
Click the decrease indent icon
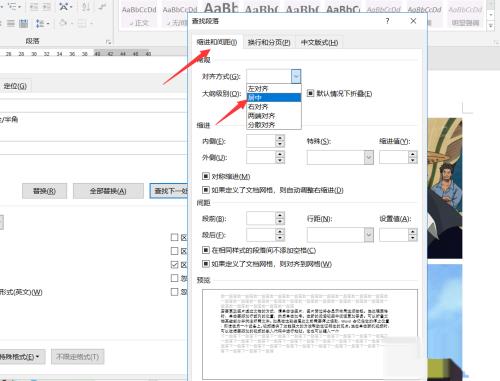click(x=34, y=6)
